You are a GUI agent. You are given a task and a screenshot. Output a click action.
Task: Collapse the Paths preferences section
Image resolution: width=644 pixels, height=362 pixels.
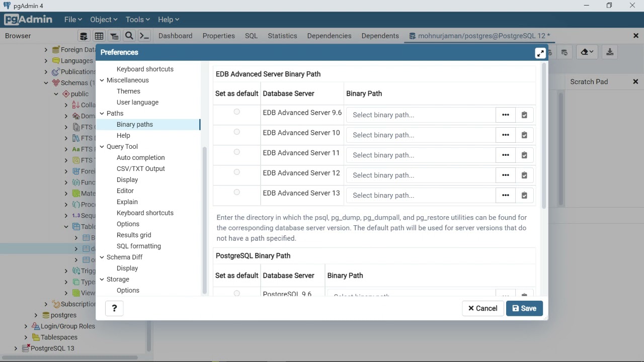pyautogui.click(x=102, y=114)
